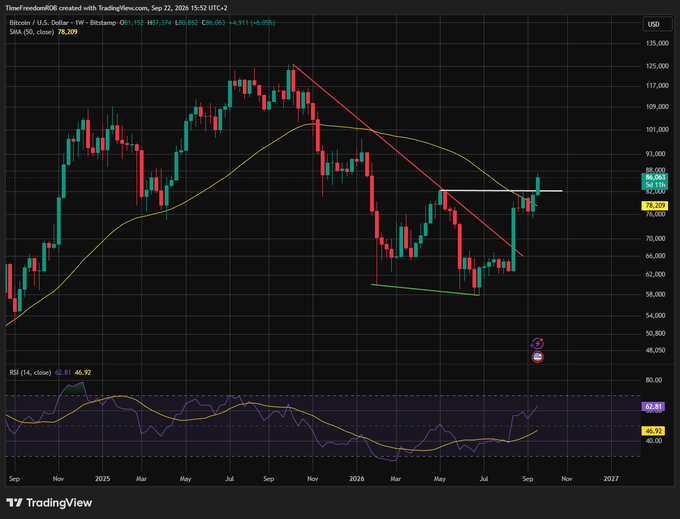Click the high value H87,374

coord(160,23)
